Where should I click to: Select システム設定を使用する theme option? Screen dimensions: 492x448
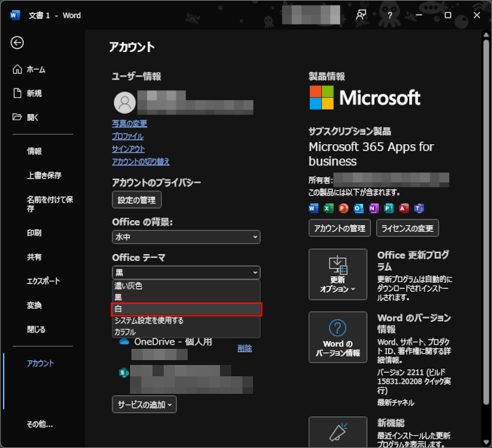pos(186,321)
